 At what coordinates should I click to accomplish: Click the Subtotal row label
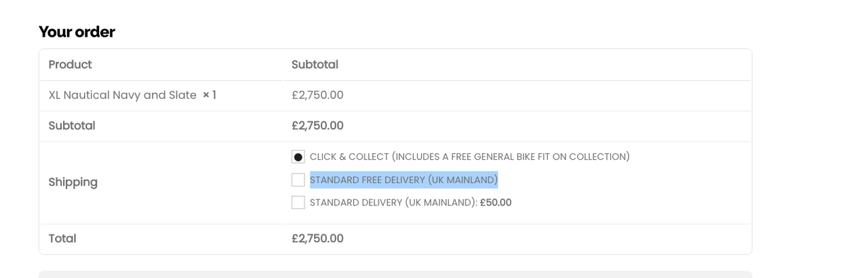(x=72, y=125)
